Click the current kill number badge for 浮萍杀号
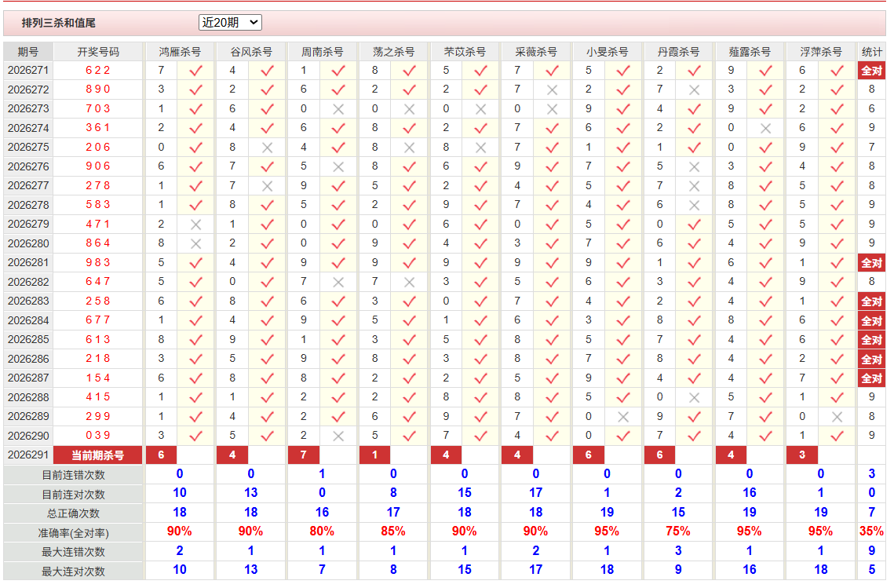 click(802, 455)
